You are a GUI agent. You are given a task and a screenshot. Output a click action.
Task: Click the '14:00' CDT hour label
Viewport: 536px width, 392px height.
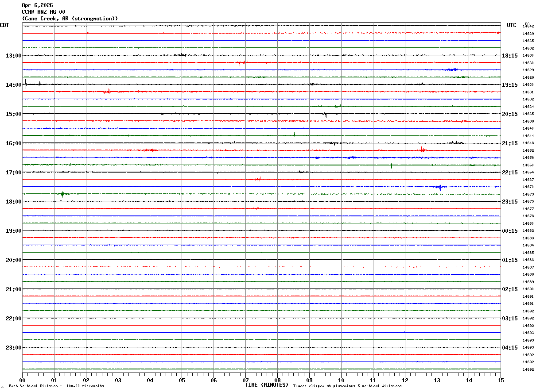tap(13, 85)
